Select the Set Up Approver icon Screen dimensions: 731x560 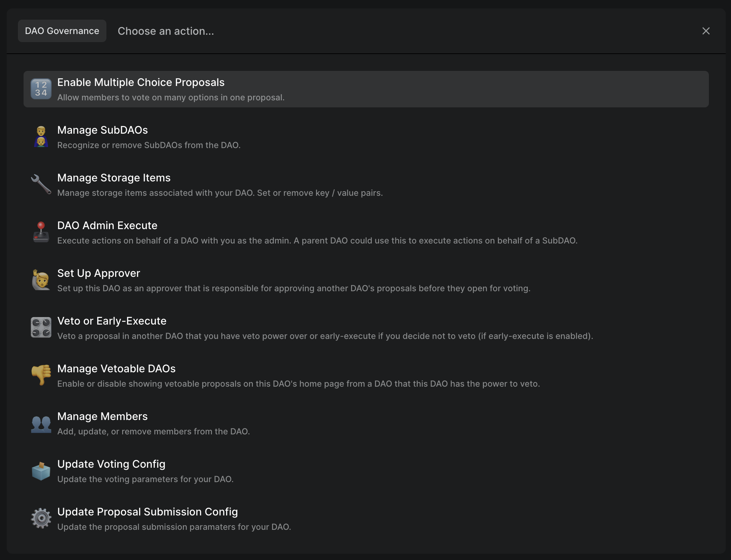[x=41, y=280]
